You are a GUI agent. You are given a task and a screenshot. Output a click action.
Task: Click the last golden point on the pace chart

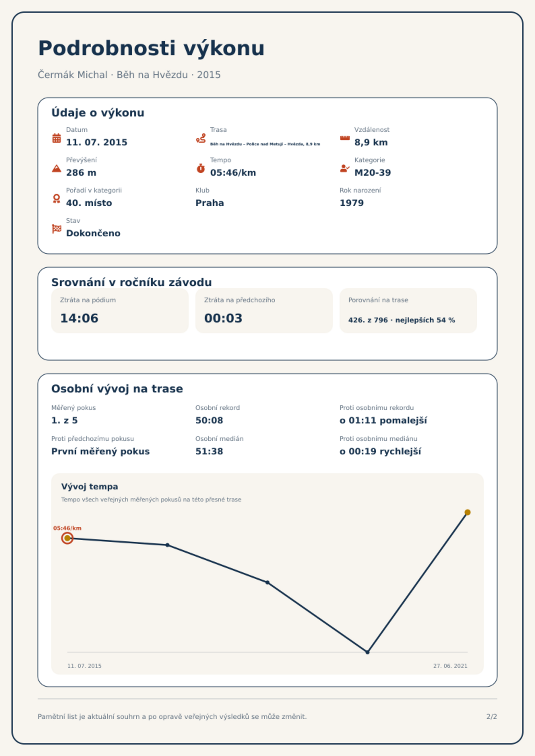point(467,512)
